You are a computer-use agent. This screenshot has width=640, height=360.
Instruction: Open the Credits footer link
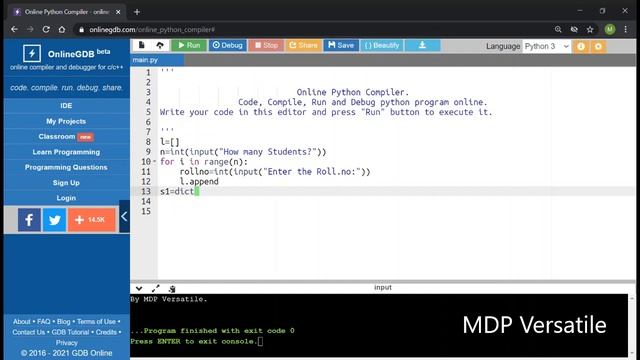click(x=106, y=332)
